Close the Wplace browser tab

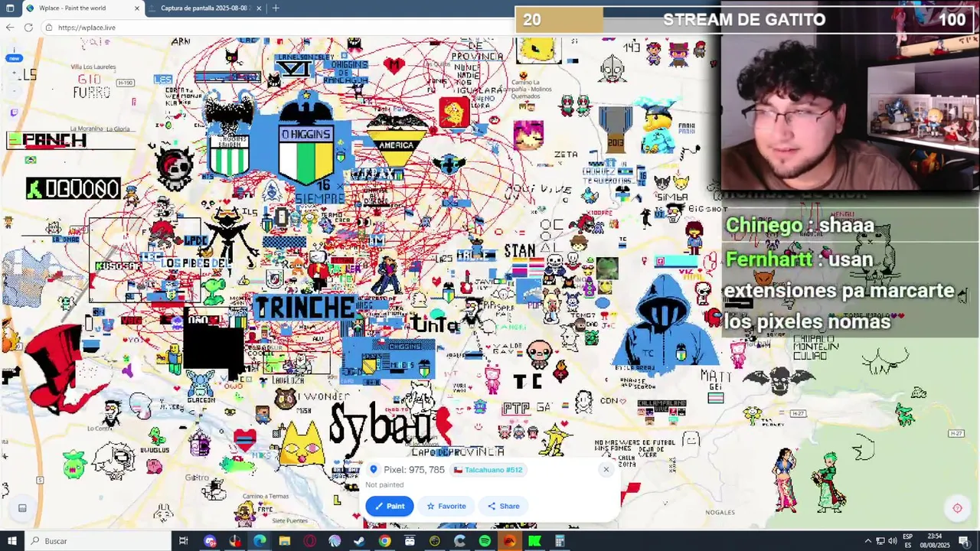(x=137, y=8)
